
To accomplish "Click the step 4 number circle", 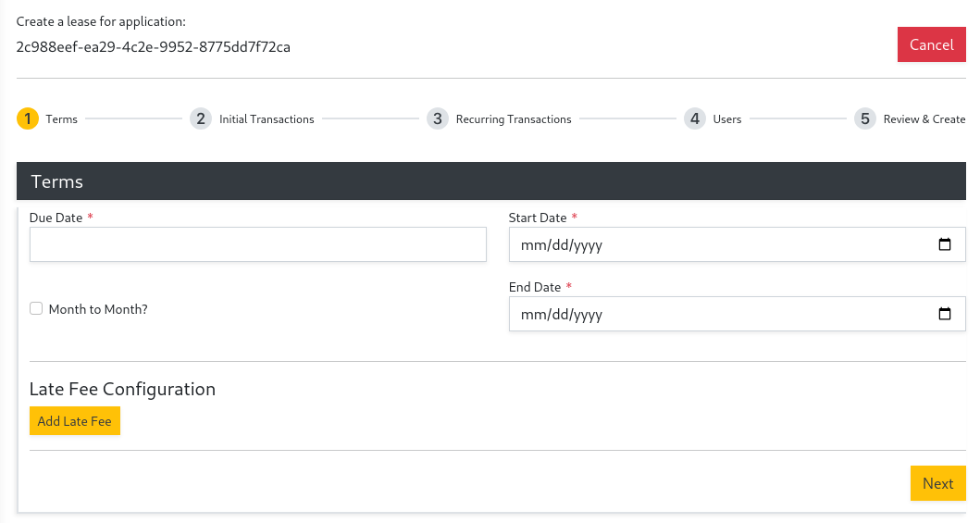I will pyautogui.click(x=694, y=118).
